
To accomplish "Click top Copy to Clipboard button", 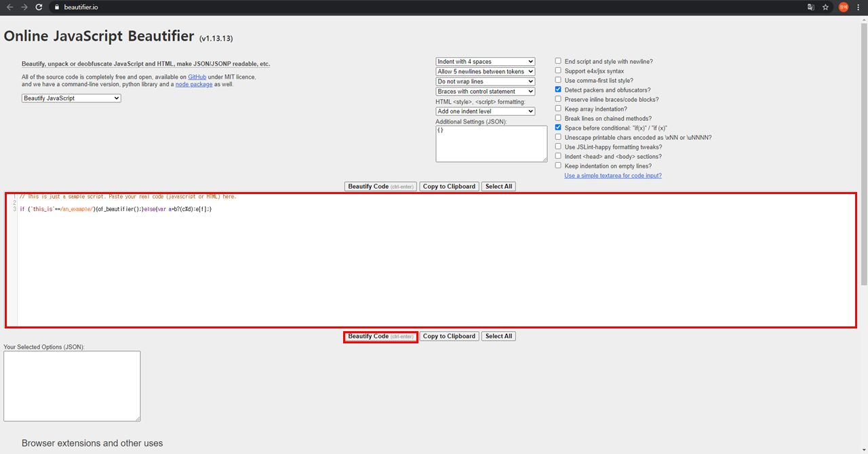I will [449, 187].
